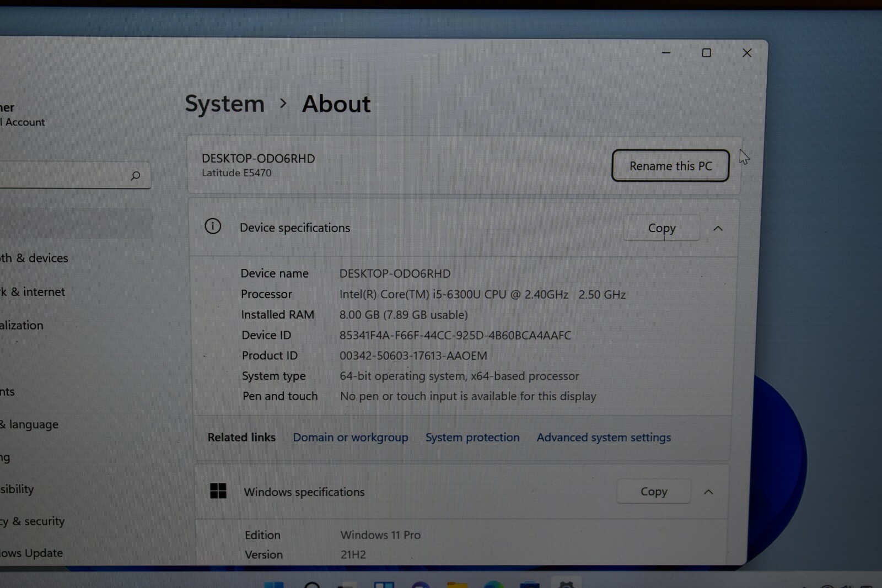Open Windows Update in sidebar

[x=31, y=553]
